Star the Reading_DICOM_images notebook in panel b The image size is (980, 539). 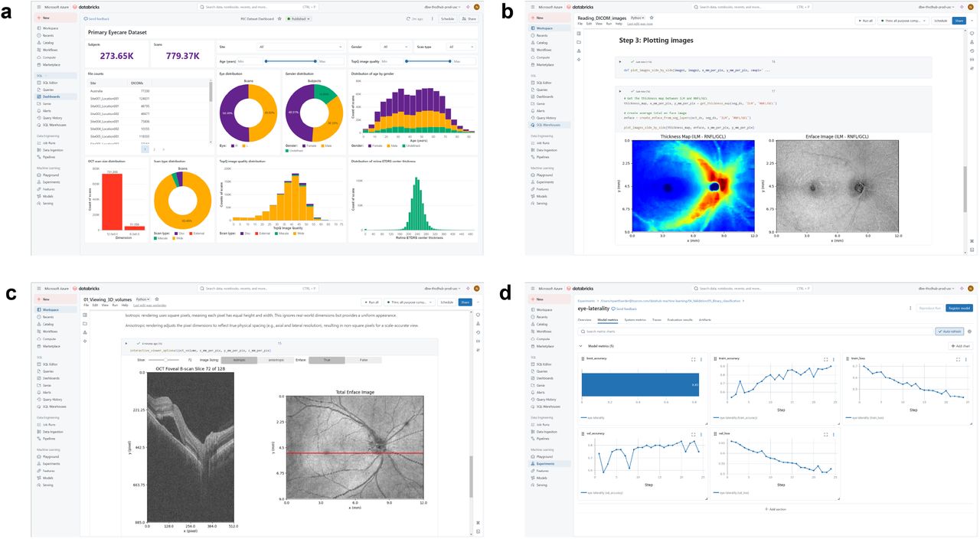coord(652,17)
